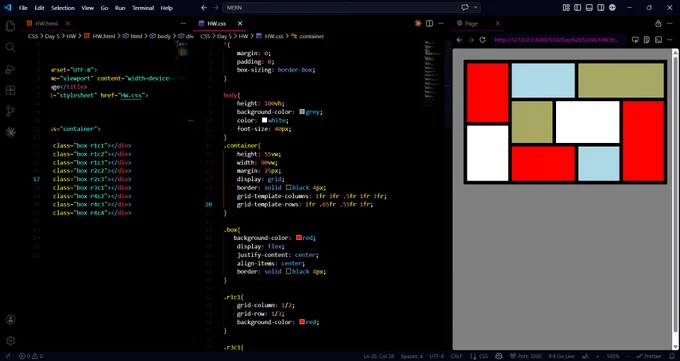The height and width of the screenshot is (361, 680).
Task: Click the browser preview back arrow
Action: [459, 40]
